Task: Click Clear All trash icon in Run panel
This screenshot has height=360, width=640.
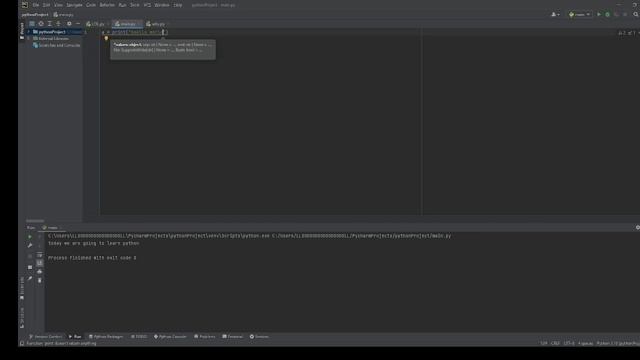Action: click(x=40, y=280)
